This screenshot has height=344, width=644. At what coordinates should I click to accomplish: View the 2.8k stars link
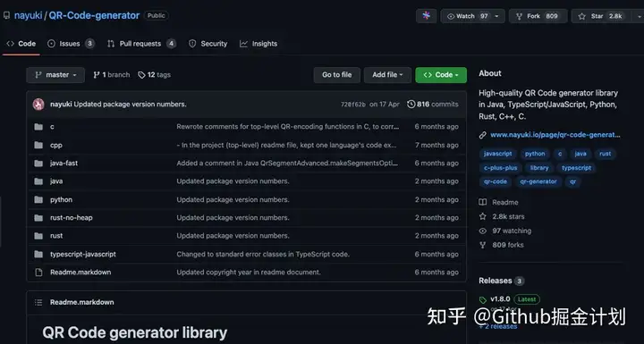(508, 216)
